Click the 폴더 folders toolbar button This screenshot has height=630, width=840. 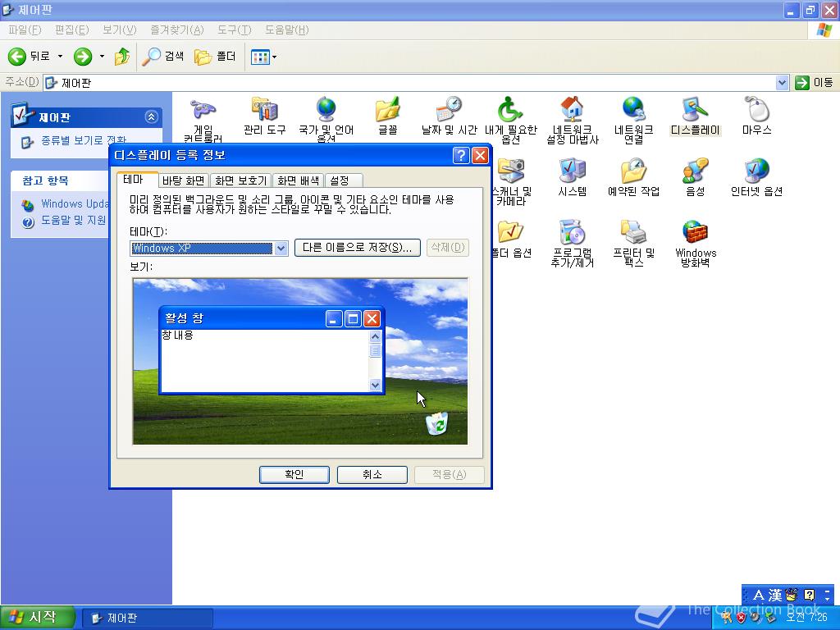coord(215,57)
